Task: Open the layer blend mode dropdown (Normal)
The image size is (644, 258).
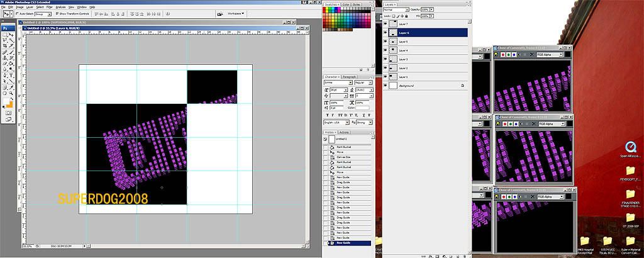Action: (x=396, y=9)
